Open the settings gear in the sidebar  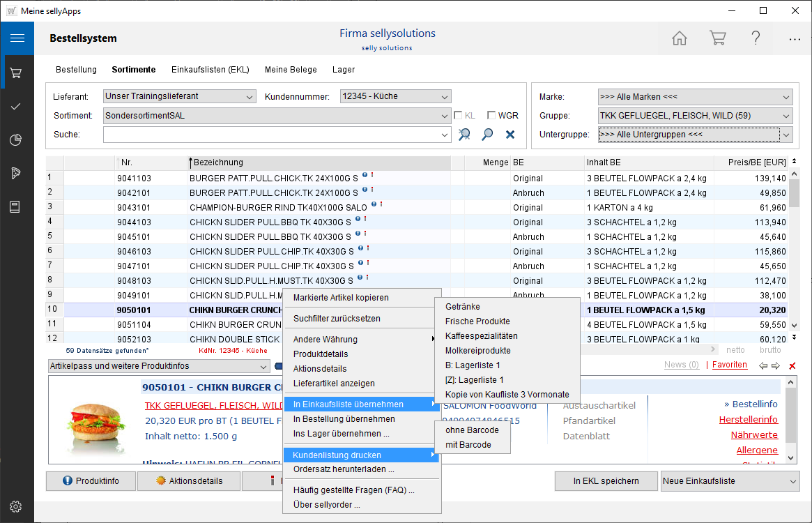(x=17, y=506)
